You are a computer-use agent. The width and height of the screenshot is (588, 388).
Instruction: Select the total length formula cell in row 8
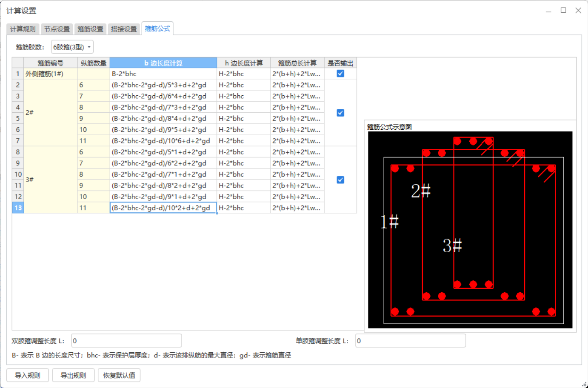tap(297, 152)
